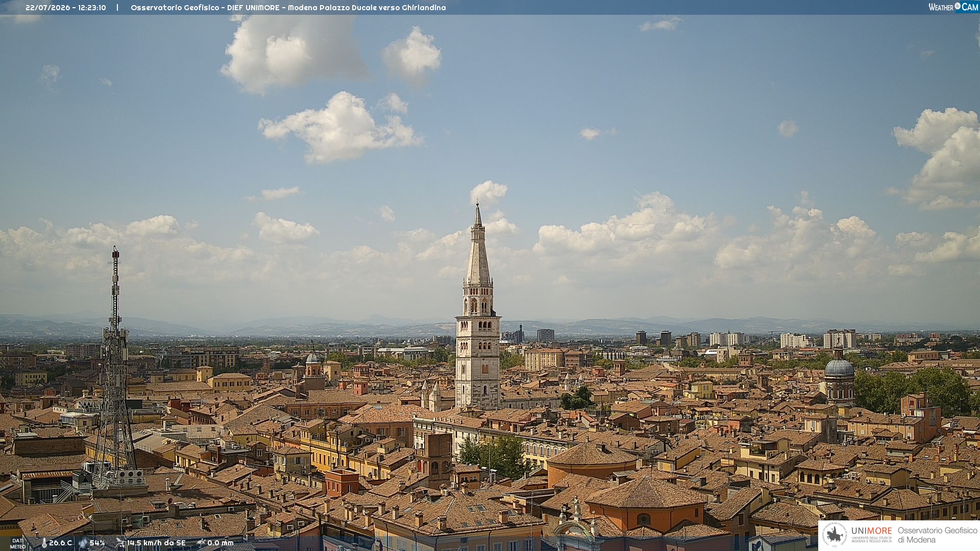Click the wind vane icon
Image resolution: width=980 pixels, height=551 pixels.
tap(120, 543)
